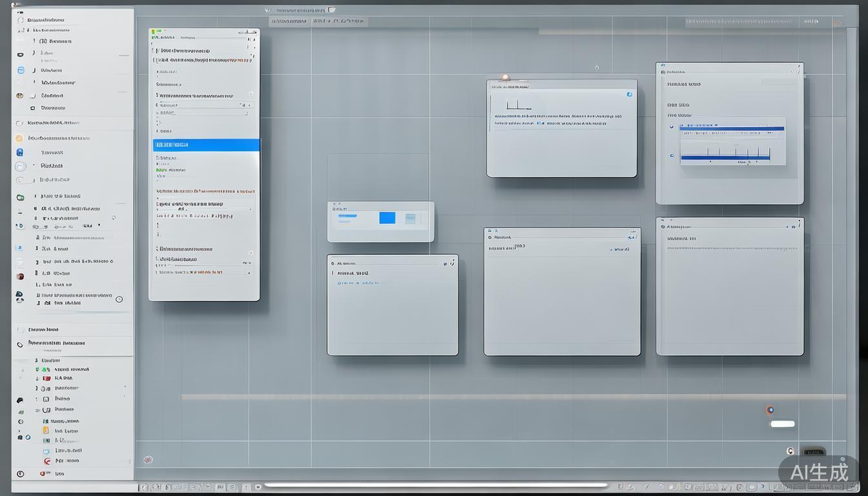The image size is (868, 496).
Task: Click the orange-ringed blue dot on the canvas
Action: (x=770, y=409)
